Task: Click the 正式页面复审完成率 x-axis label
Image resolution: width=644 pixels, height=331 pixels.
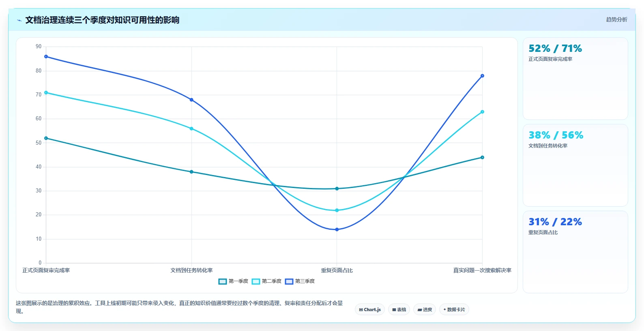Action: point(46,270)
